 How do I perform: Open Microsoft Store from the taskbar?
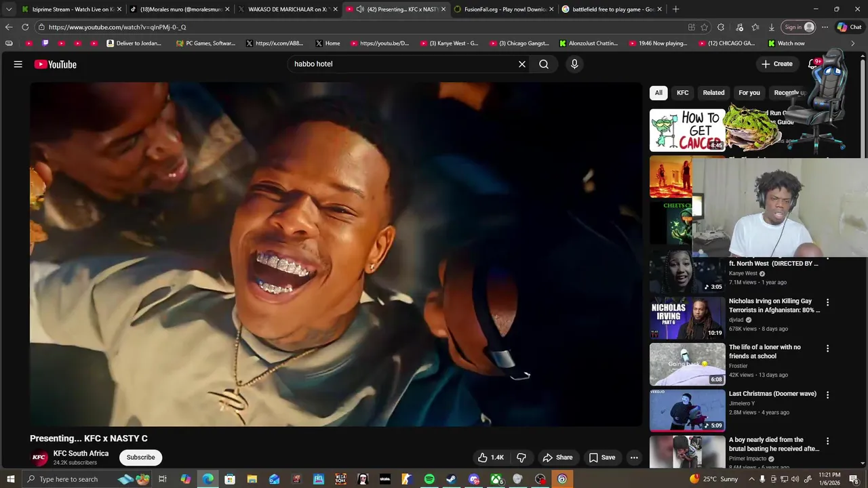coord(230,479)
